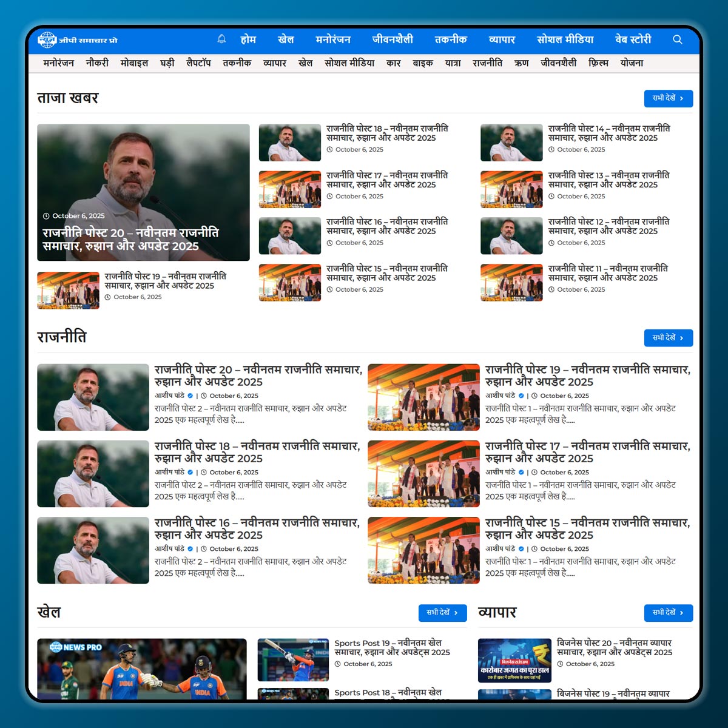728x728 pixels.
Task: Open the नौकरी category in secondary bar
Action: 97,63
